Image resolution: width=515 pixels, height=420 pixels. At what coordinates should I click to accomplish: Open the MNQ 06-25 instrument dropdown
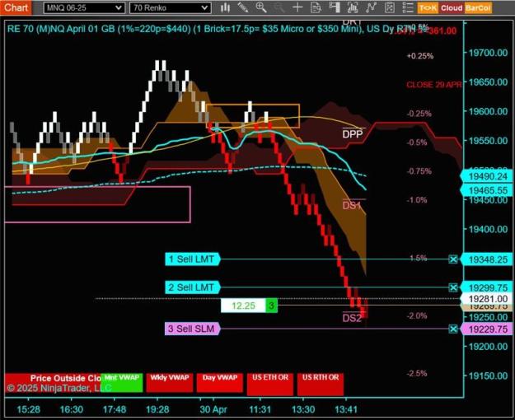[84, 8]
